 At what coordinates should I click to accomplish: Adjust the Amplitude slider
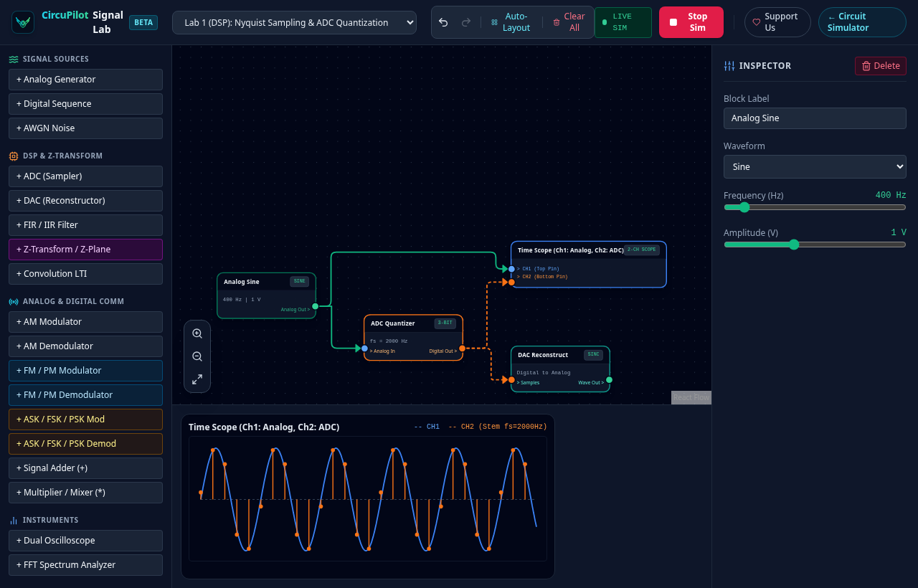pyautogui.click(x=815, y=245)
